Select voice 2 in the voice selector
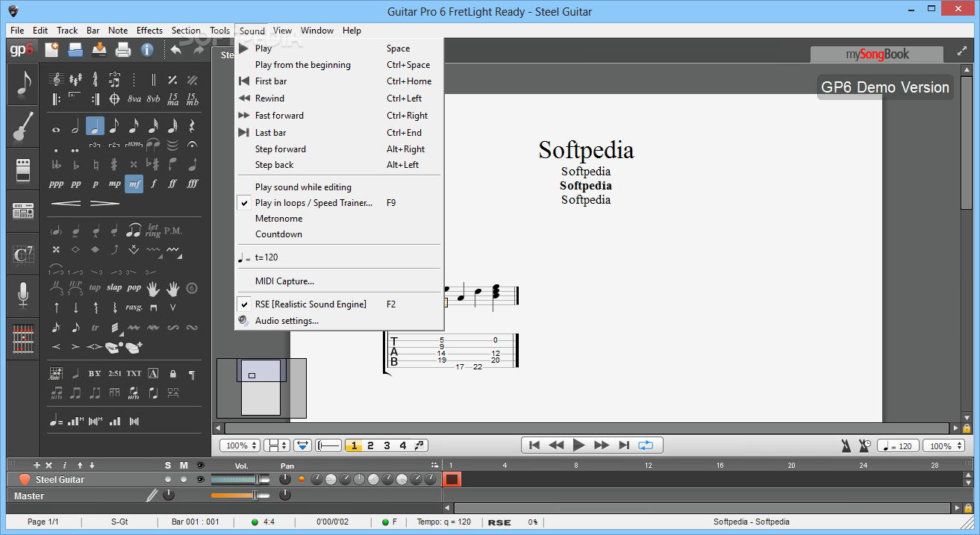 370,445
